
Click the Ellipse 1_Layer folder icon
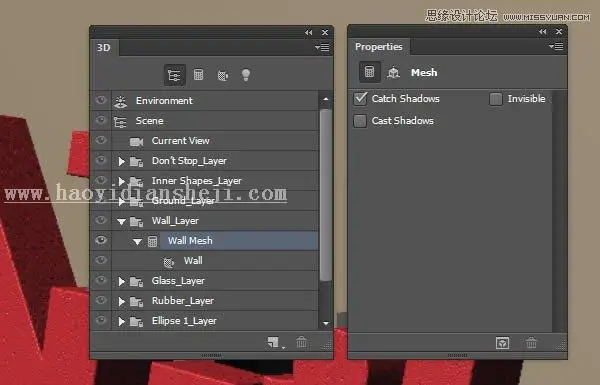(x=136, y=321)
